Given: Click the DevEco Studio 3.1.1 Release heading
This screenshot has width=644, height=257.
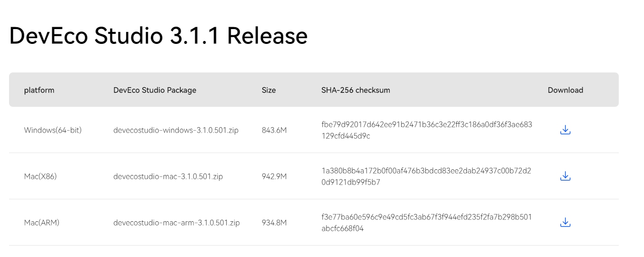Looking at the screenshot, I should click(x=158, y=36).
